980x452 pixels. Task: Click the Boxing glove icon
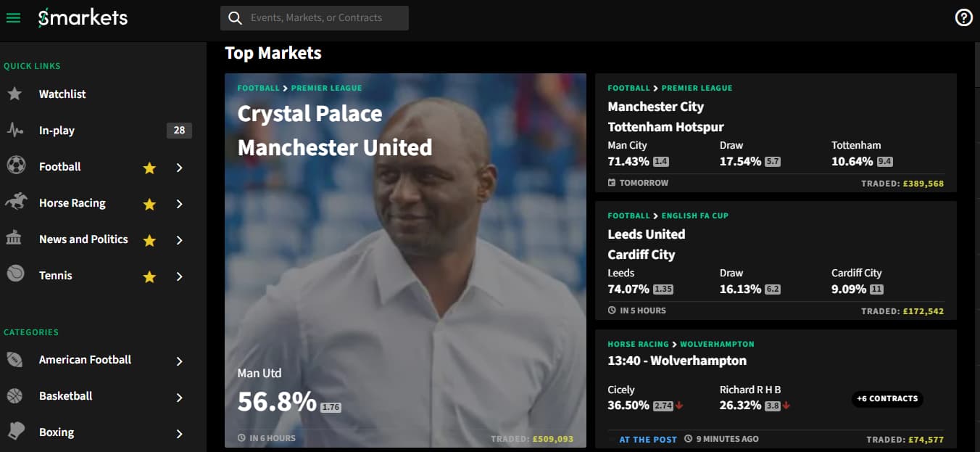point(15,432)
